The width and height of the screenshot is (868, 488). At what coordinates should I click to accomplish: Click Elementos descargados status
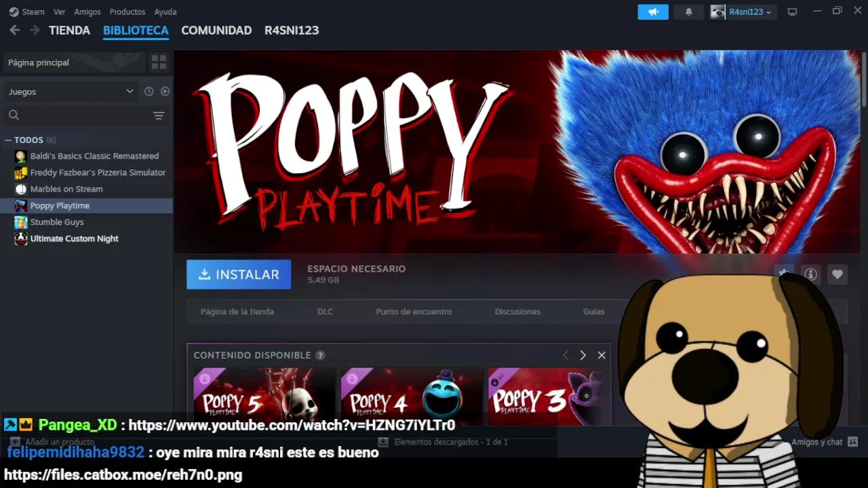pos(443,442)
